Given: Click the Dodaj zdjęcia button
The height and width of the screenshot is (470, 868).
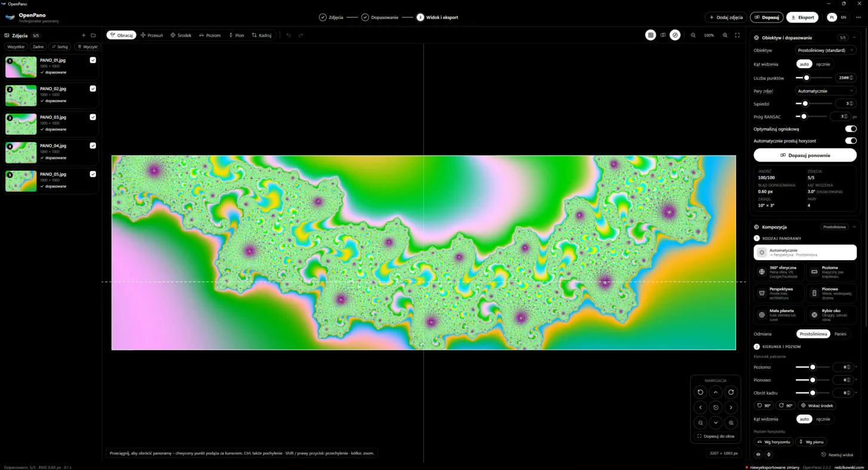Looking at the screenshot, I should [x=726, y=17].
